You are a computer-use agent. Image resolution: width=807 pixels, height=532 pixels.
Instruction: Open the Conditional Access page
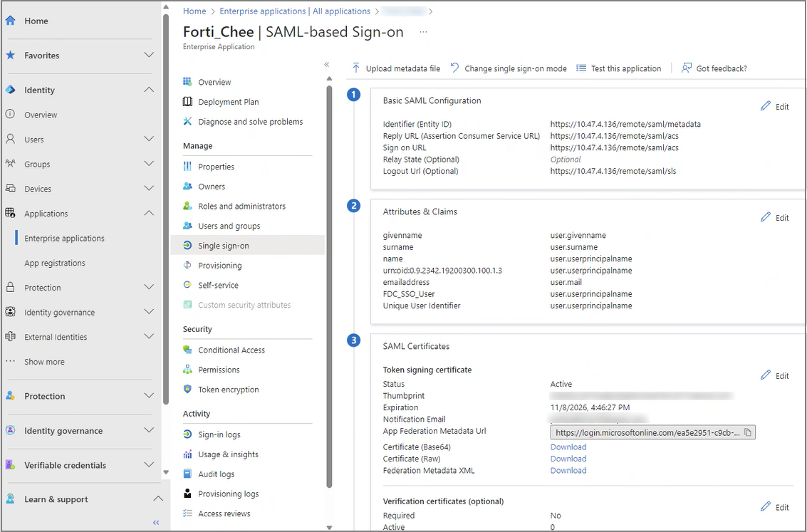pyautogui.click(x=231, y=350)
